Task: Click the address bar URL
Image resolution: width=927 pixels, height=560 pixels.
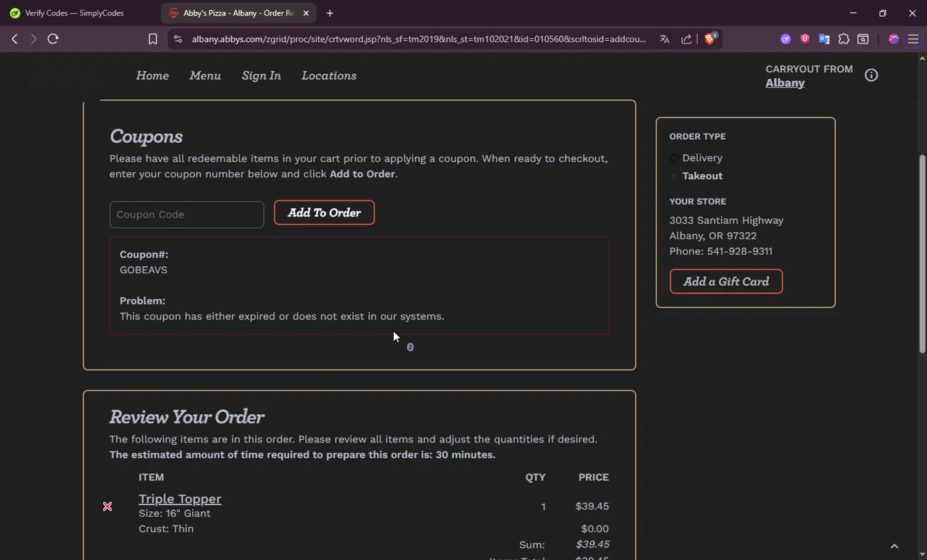Action: [419, 39]
